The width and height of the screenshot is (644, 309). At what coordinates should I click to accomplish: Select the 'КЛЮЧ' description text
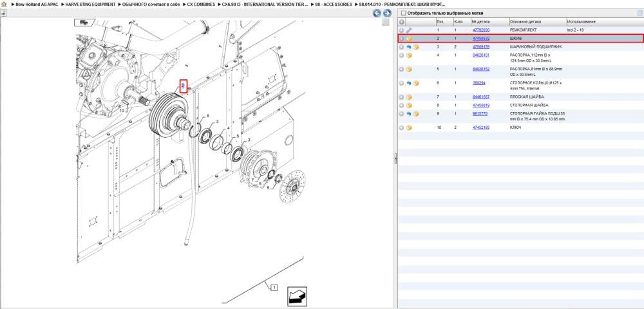click(x=515, y=128)
